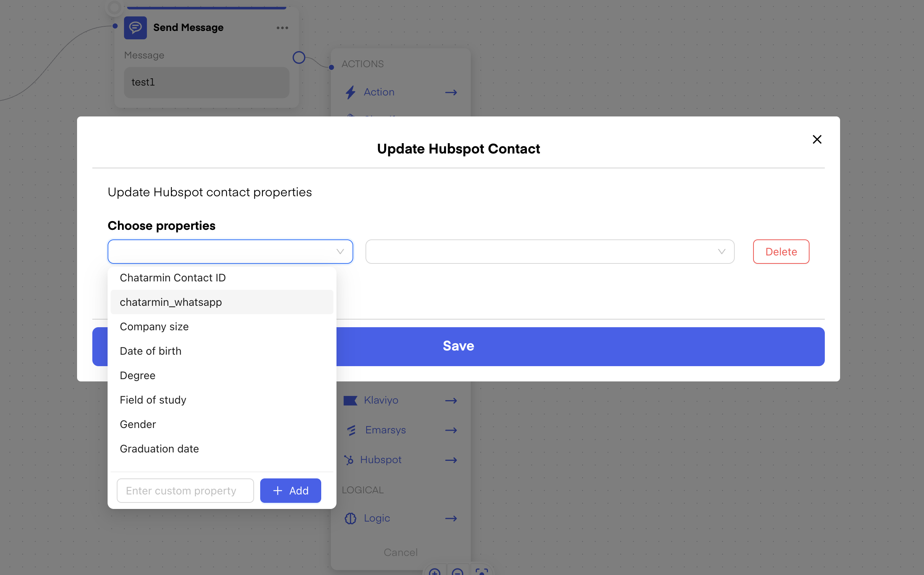Image resolution: width=924 pixels, height=575 pixels.
Task: Collapse the property name dropdown chevron
Action: coord(340,252)
